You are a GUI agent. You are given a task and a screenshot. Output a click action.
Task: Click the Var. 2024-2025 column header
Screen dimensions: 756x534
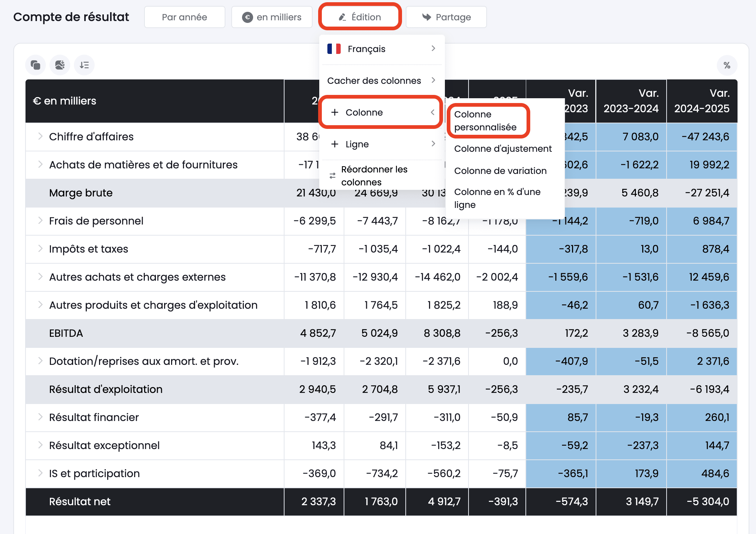coord(702,101)
